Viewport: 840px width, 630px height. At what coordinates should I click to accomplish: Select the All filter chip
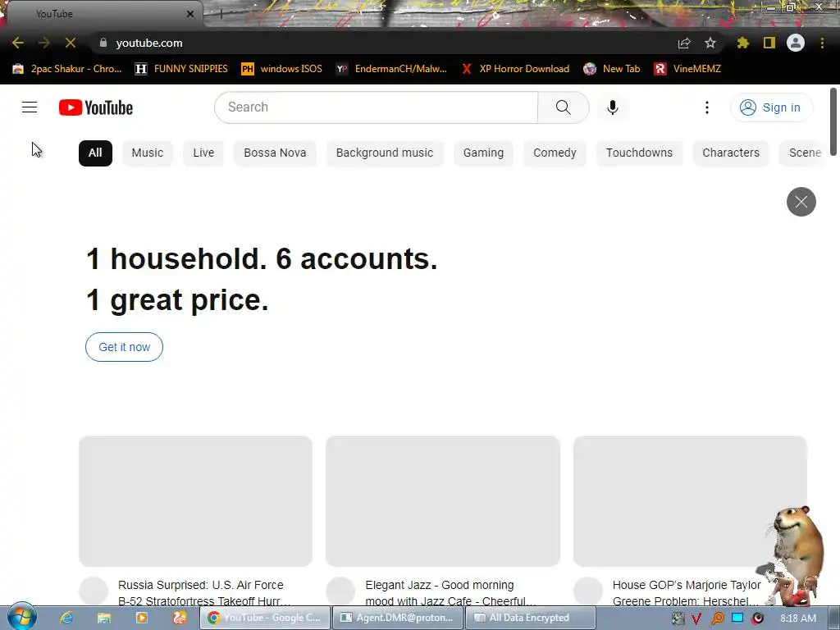pos(95,153)
